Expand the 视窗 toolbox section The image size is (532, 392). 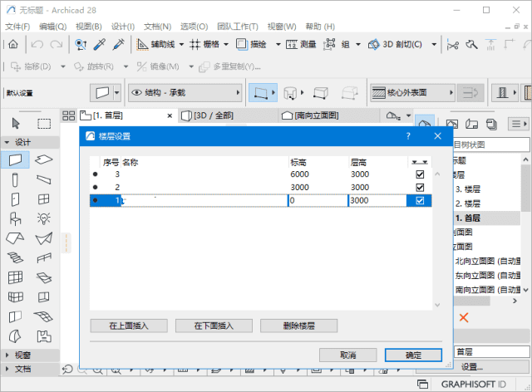(x=7, y=355)
